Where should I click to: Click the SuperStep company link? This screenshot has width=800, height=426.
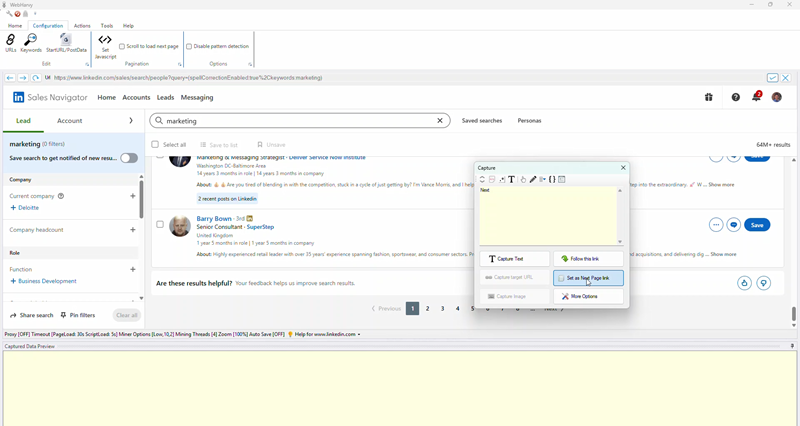pyautogui.click(x=260, y=227)
